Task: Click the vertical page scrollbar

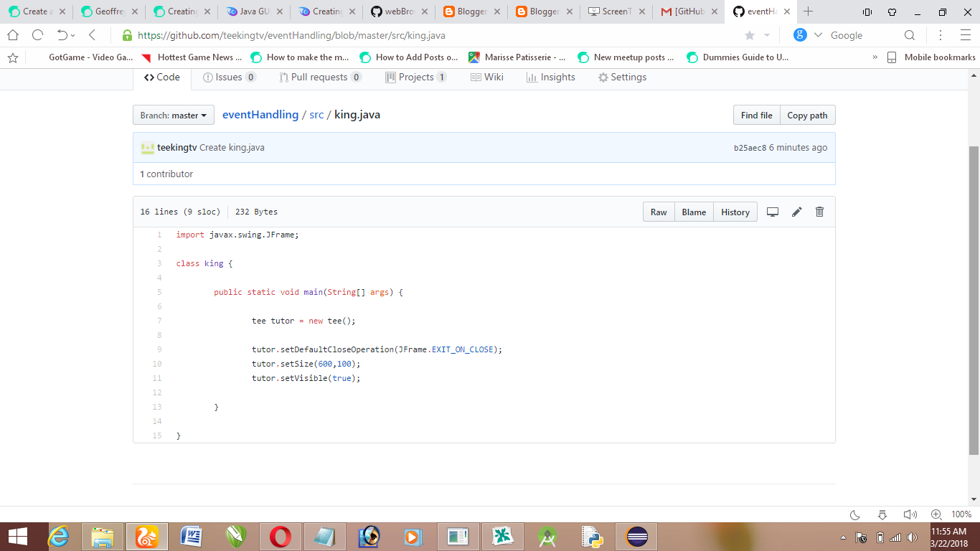Action: (x=974, y=300)
